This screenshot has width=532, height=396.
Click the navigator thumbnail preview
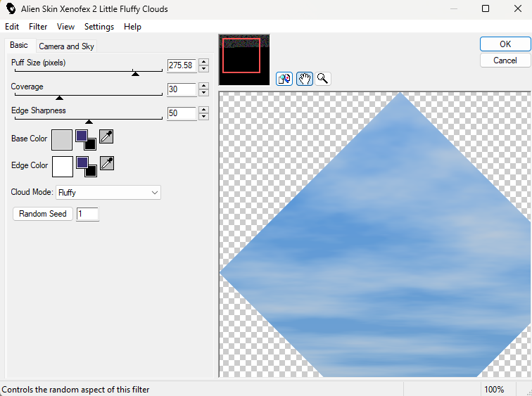pyautogui.click(x=244, y=60)
